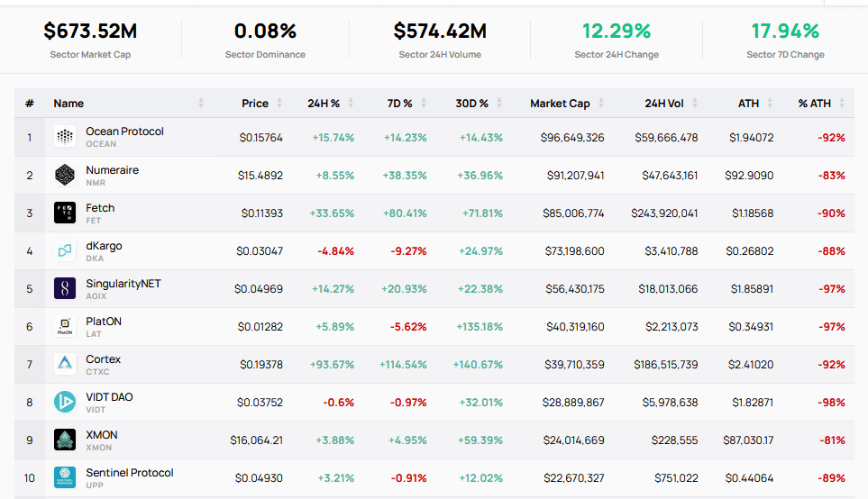Open XMON coin page
The height and width of the screenshot is (499, 868).
[x=101, y=435]
